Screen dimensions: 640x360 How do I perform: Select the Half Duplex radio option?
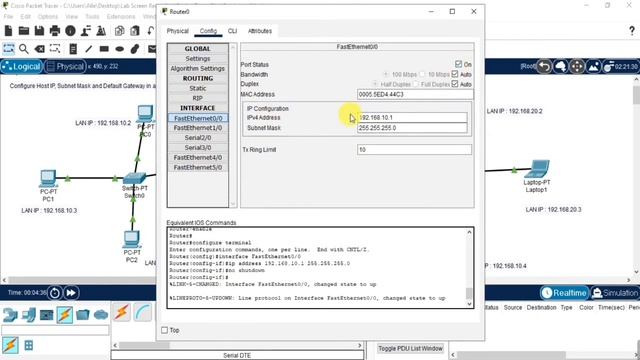click(375, 84)
